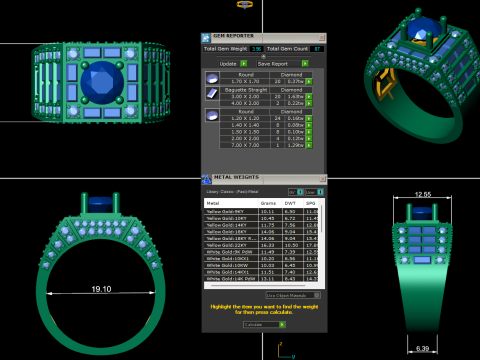Click the 1.20 X 1.20 size cell

pyautogui.click(x=245, y=118)
